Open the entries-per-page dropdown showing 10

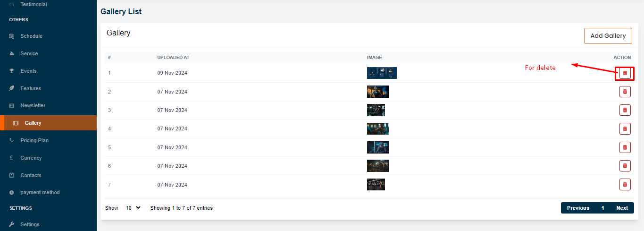tap(133, 208)
